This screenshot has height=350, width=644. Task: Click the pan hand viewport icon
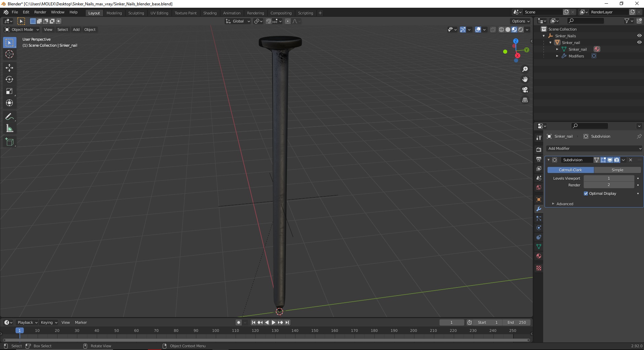(x=525, y=79)
